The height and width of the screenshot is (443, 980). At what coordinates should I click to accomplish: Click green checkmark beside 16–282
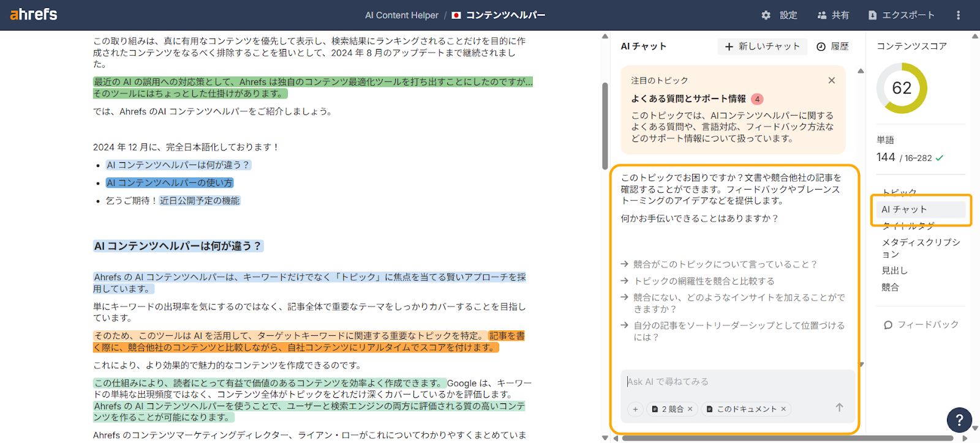tap(940, 158)
